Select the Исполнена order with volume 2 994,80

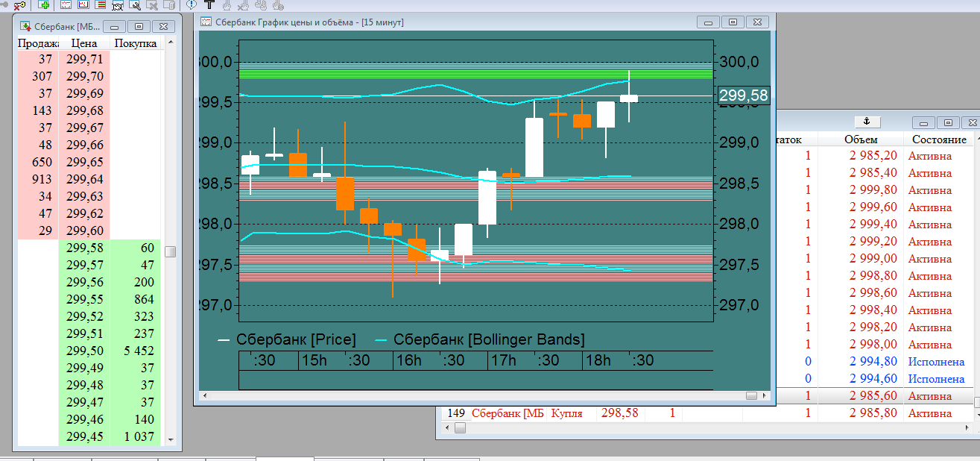(872, 362)
